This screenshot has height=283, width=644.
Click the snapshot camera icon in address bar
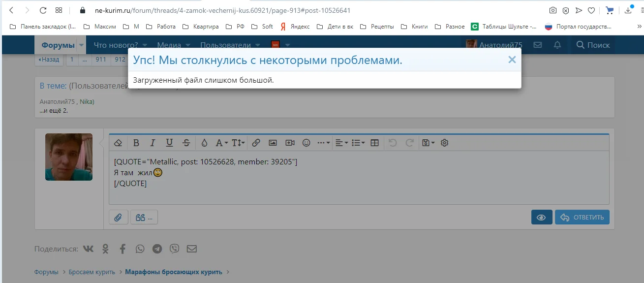point(553,10)
